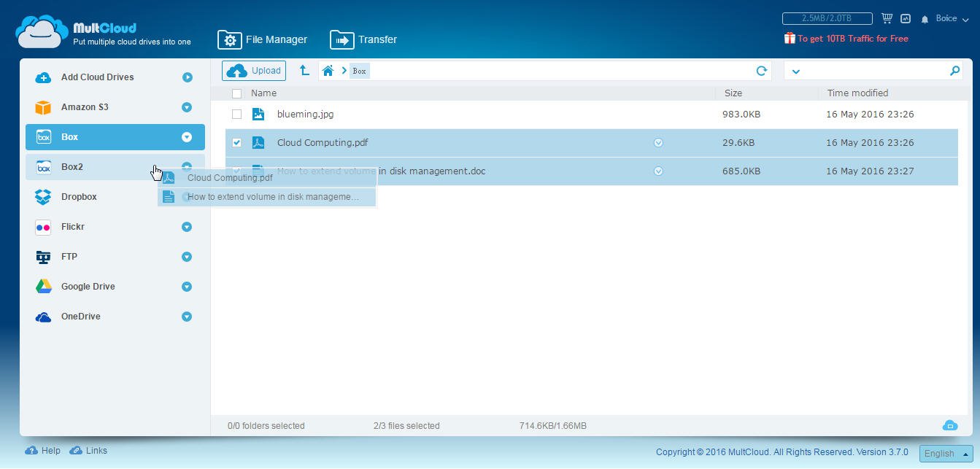Switch to the Transfer tab

[363, 39]
